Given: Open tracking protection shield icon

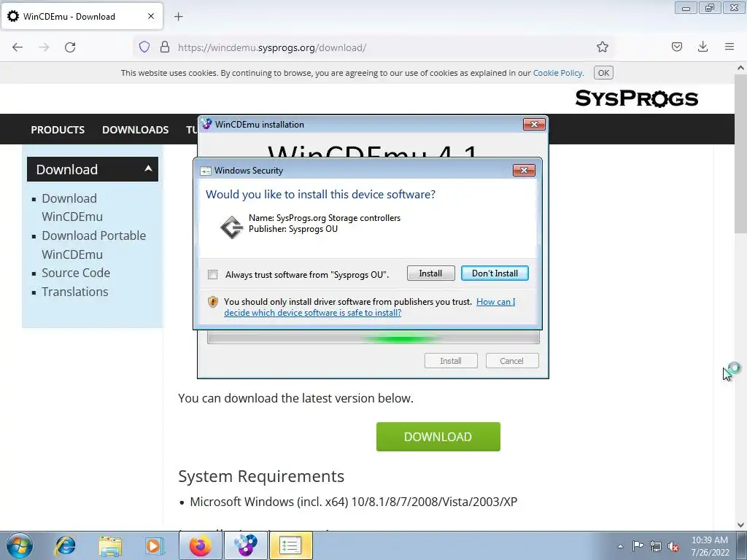Looking at the screenshot, I should 144,47.
